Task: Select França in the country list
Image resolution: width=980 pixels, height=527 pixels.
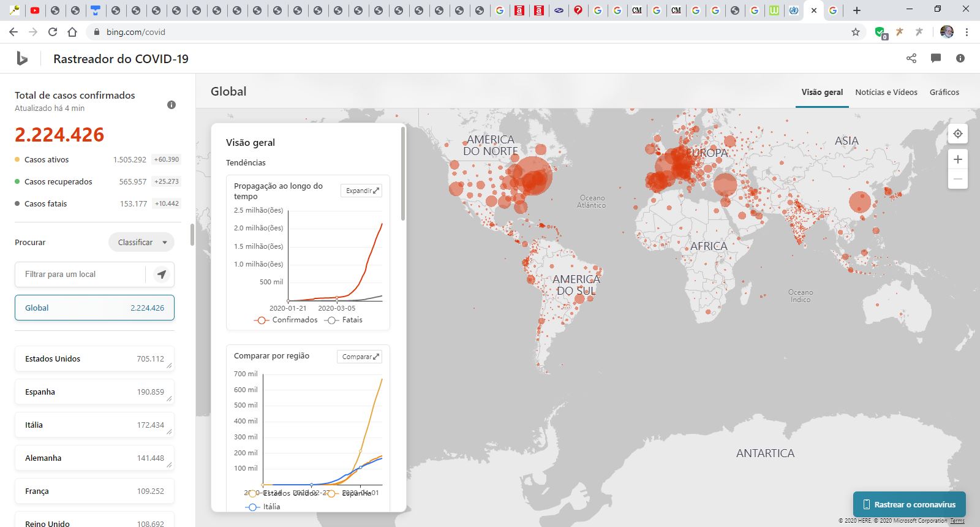Action: 94,491
